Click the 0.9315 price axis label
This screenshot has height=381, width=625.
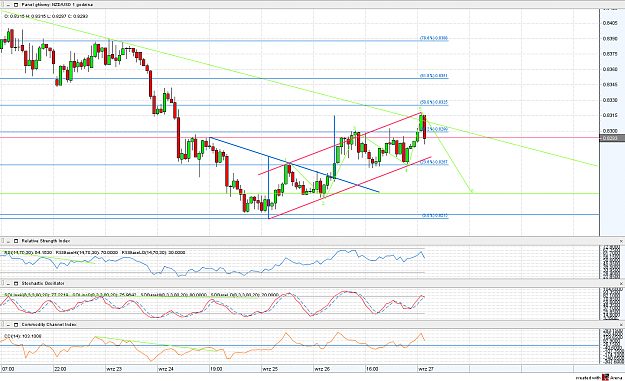(610, 116)
